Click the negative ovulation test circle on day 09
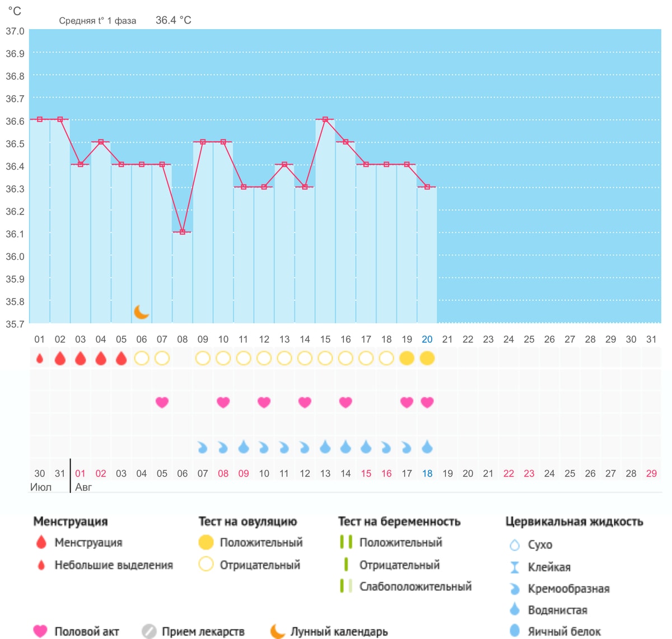Screen dimensions: 672x639 point(203,358)
